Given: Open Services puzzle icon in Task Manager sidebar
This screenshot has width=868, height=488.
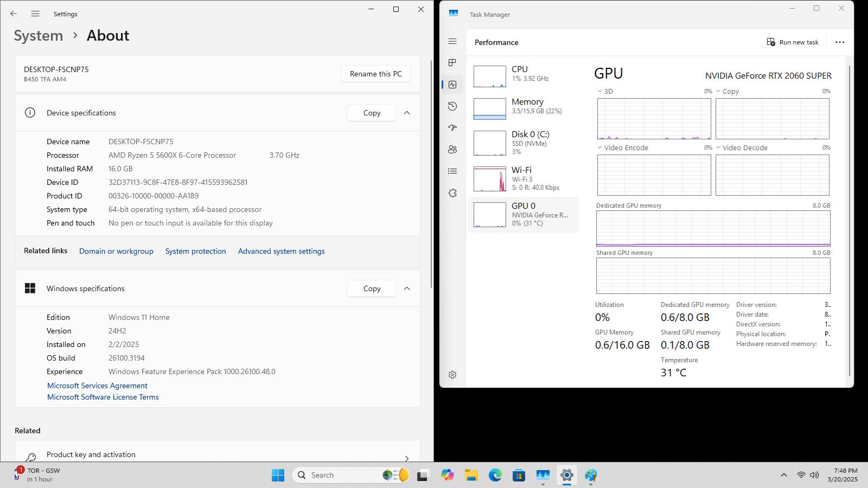Looking at the screenshot, I should 452,193.
